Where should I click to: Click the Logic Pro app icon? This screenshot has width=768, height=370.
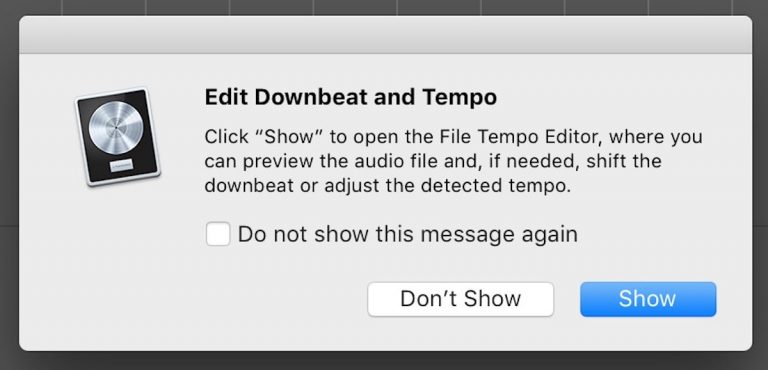point(117,136)
